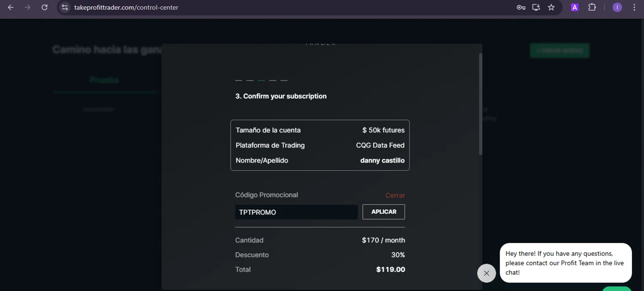Click the dialog's vertical scrollbar
The height and width of the screenshot is (291, 644).
click(480, 104)
